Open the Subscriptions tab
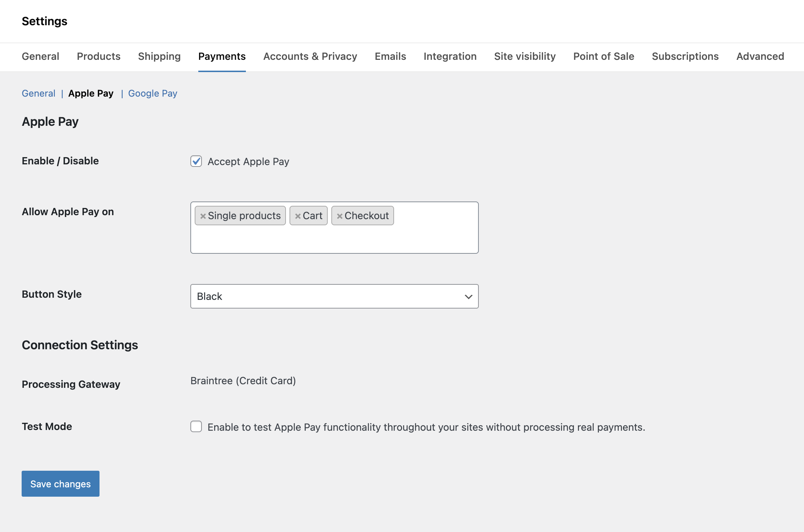 (685, 56)
